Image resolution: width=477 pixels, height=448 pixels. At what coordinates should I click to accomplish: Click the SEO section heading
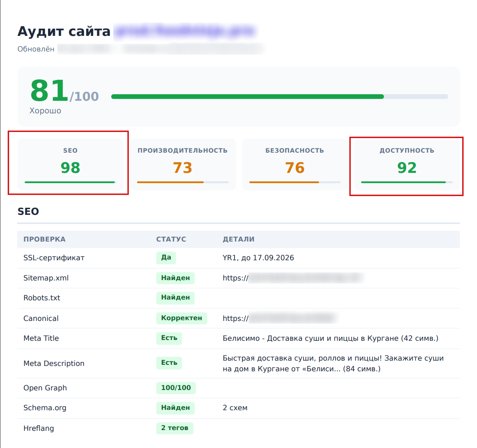click(28, 211)
